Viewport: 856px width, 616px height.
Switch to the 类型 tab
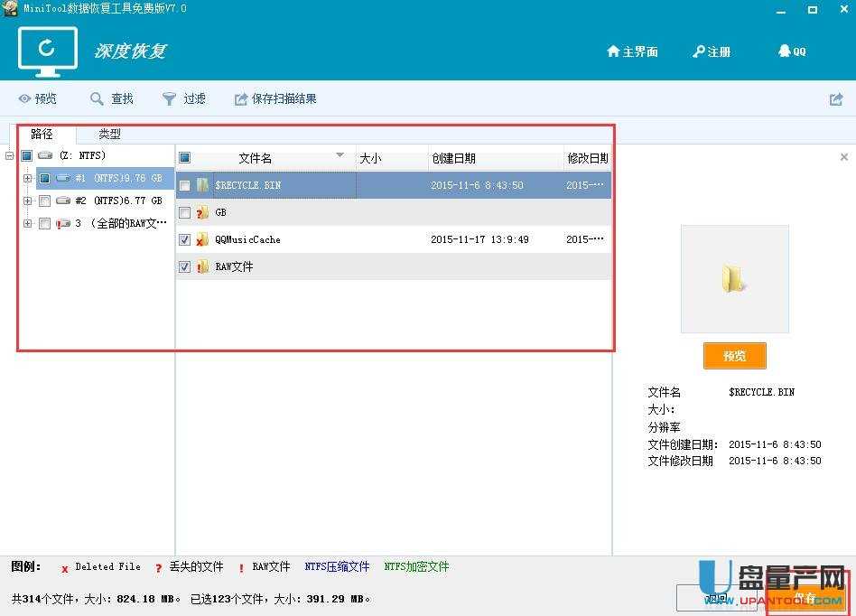108,133
